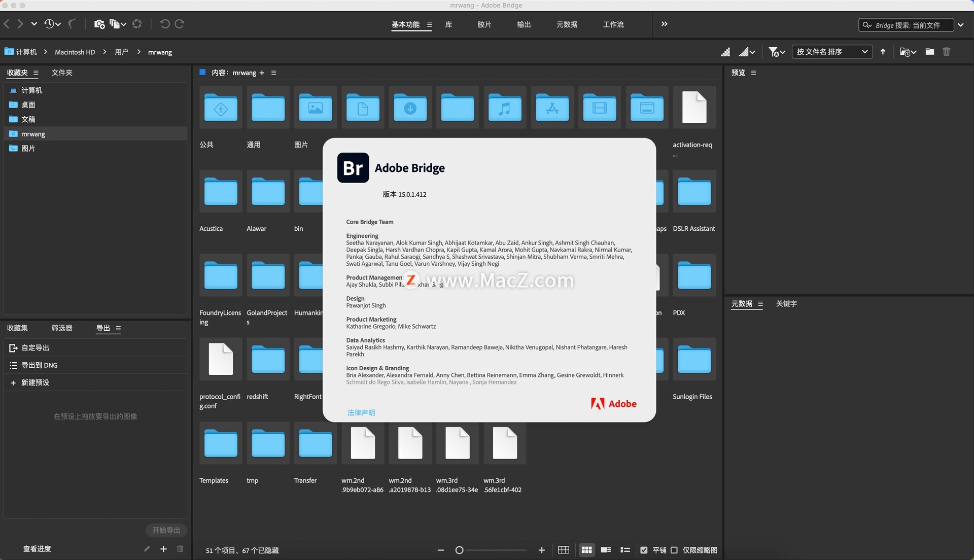The image size is (974, 560).
Task: Switch to the 输出 workspace
Action: click(524, 24)
